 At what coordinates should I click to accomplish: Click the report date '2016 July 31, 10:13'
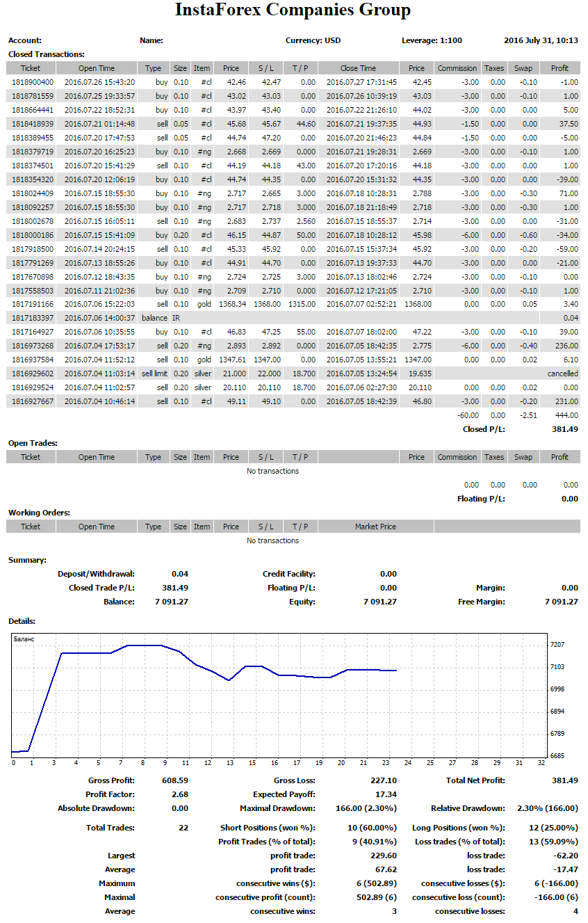tap(541, 40)
